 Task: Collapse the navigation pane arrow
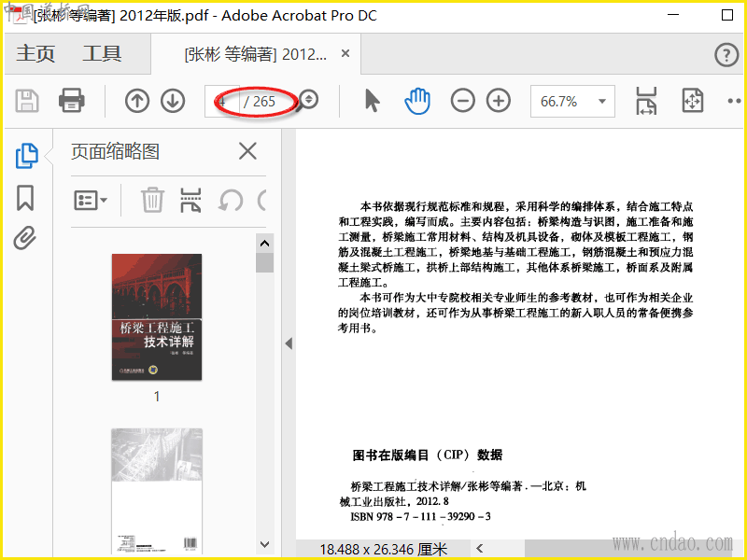289,343
